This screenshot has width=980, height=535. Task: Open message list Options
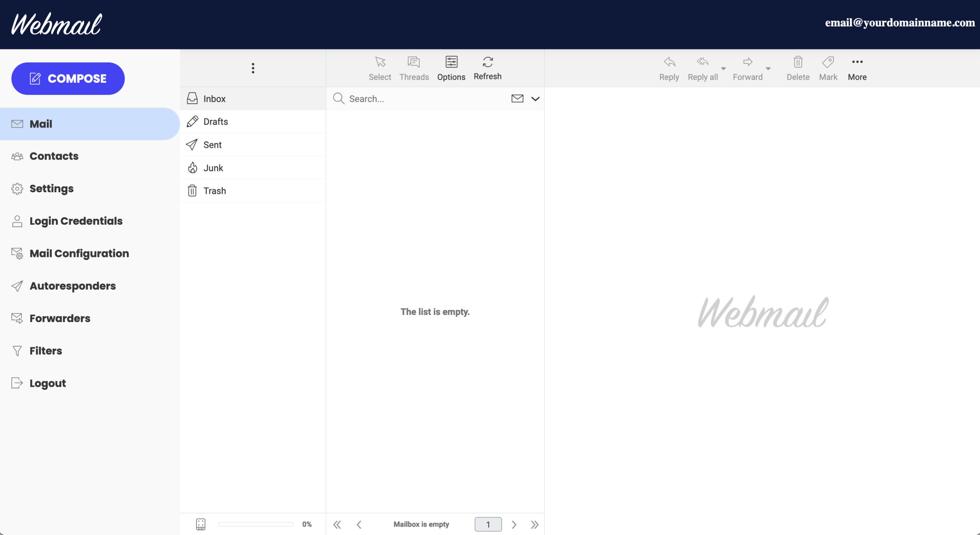pos(451,68)
